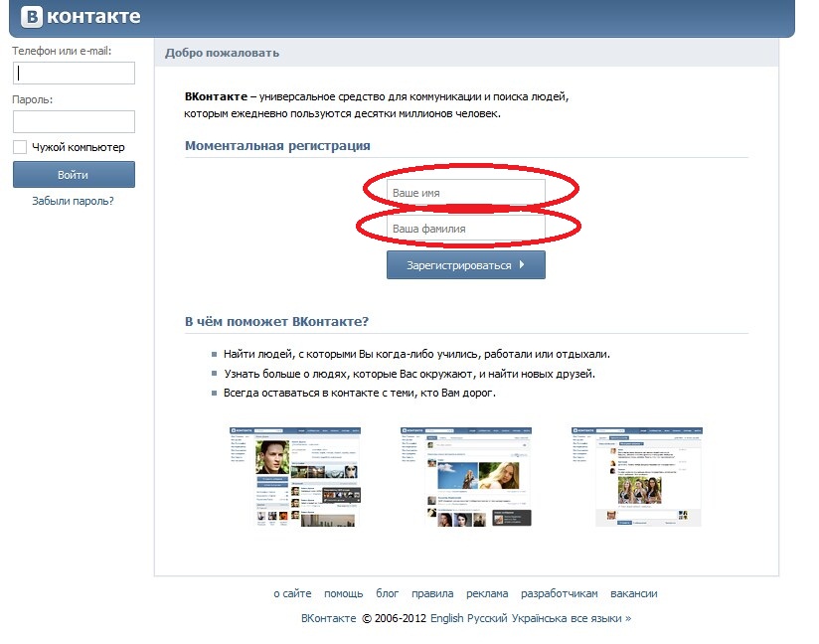Open the разработчикам footer link
The width and height of the screenshot is (819, 644).
click(559, 594)
